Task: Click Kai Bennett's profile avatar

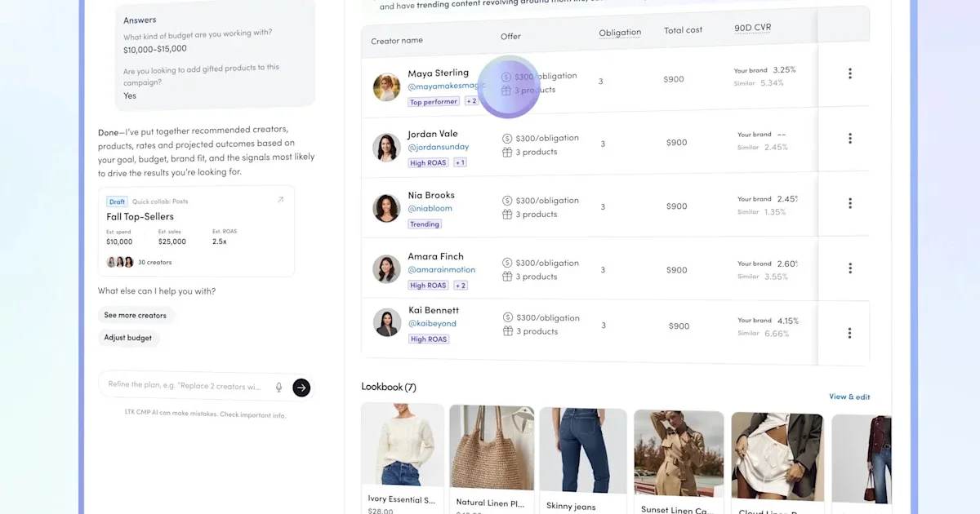Action: click(x=386, y=323)
